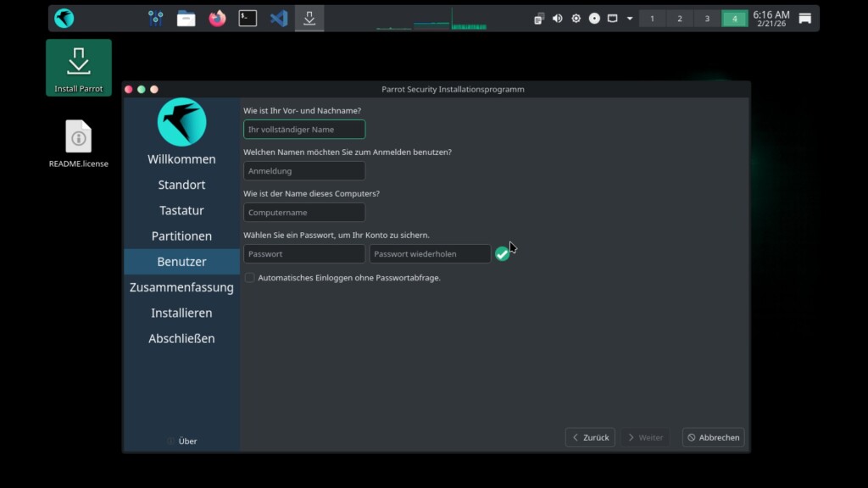
Task: Click the Install Parrot desktop icon
Action: (79, 68)
